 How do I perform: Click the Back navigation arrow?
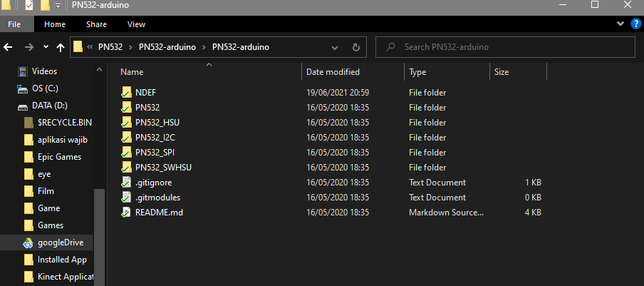point(9,47)
